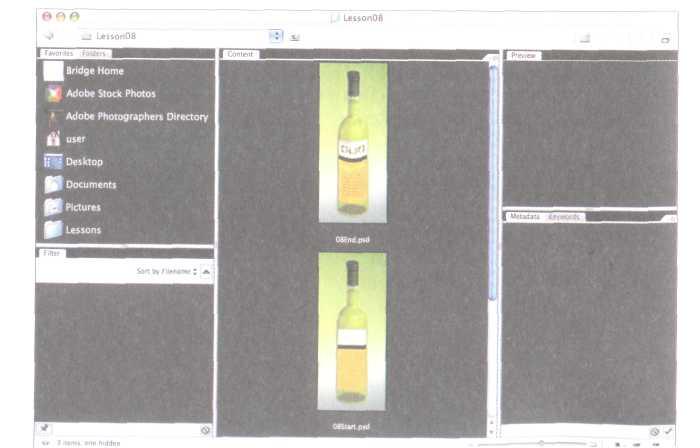The width and height of the screenshot is (700, 448).
Task: Open the Lesson08 path dropdown
Action: [276, 36]
